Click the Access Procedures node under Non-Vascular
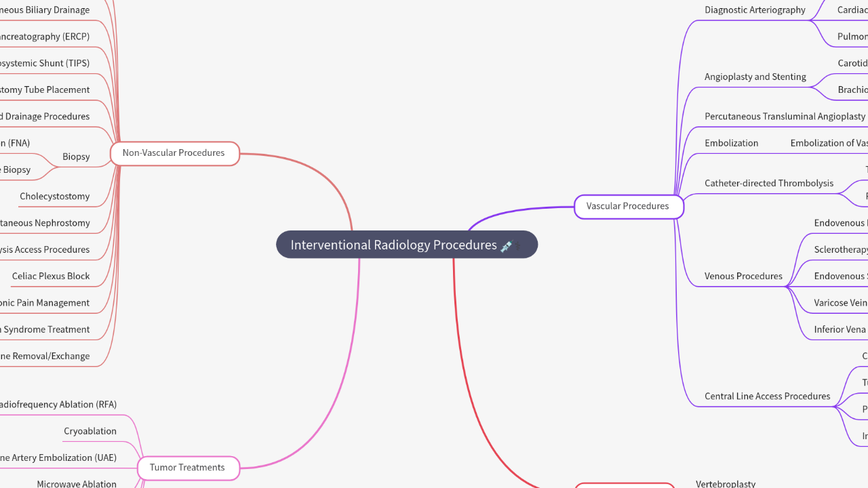The height and width of the screenshot is (488, 868). pyautogui.click(x=45, y=249)
